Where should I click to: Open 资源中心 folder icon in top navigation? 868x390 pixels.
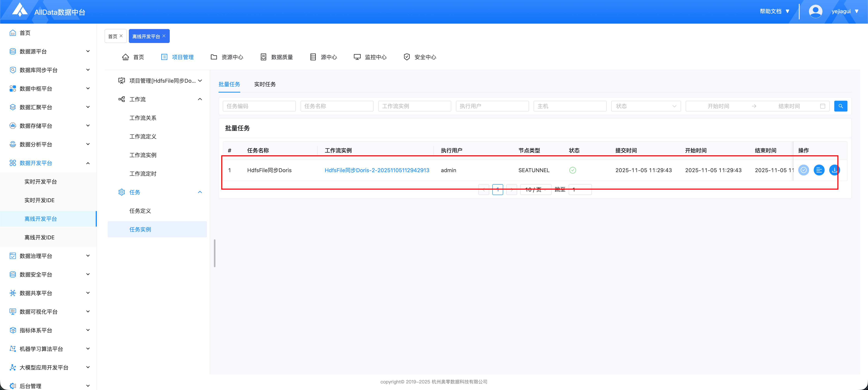pos(214,57)
